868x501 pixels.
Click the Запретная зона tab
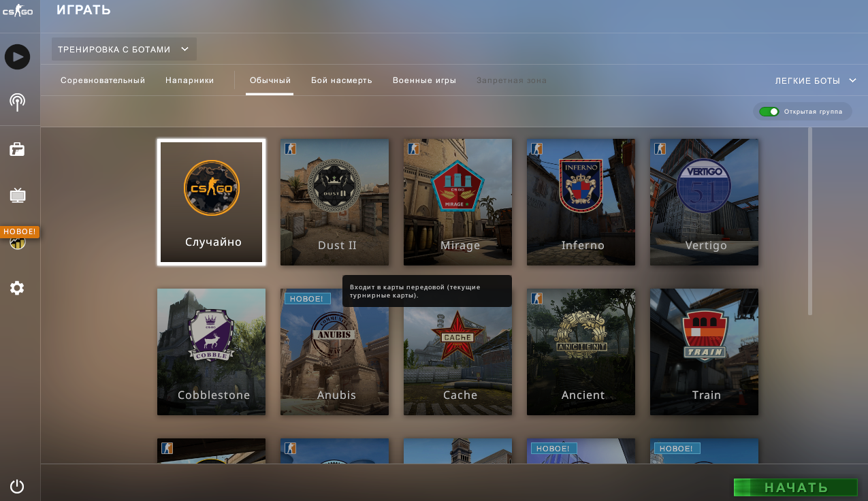[x=511, y=80]
